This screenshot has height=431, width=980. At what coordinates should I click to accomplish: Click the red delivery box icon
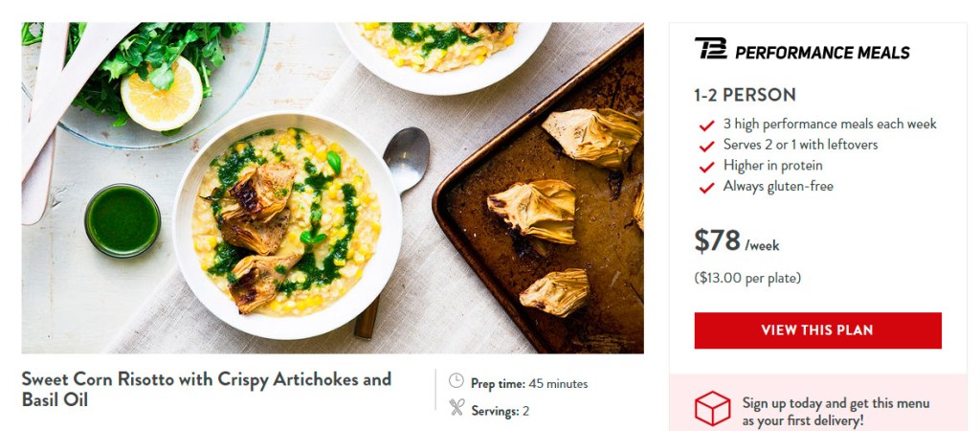pos(712,409)
